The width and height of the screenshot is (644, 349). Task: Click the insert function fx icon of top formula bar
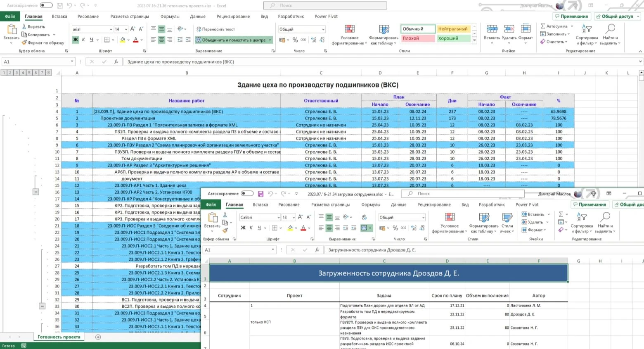pos(116,62)
